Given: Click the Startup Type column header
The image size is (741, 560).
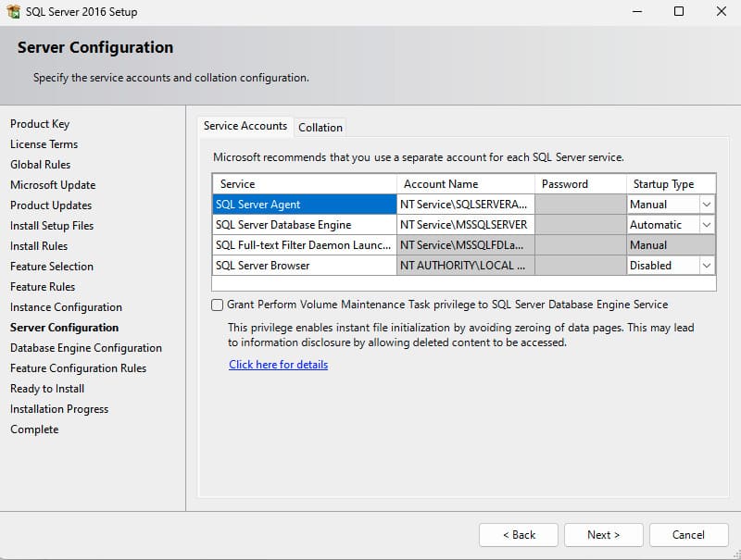Looking at the screenshot, I should tap(663, 184).
